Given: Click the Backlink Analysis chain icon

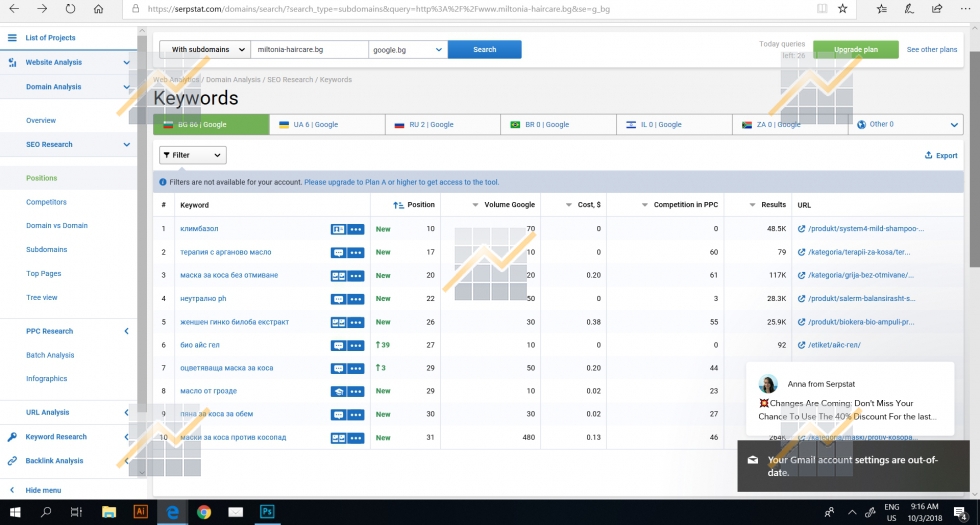Looking at the screenshot, I should coord(12,461).
